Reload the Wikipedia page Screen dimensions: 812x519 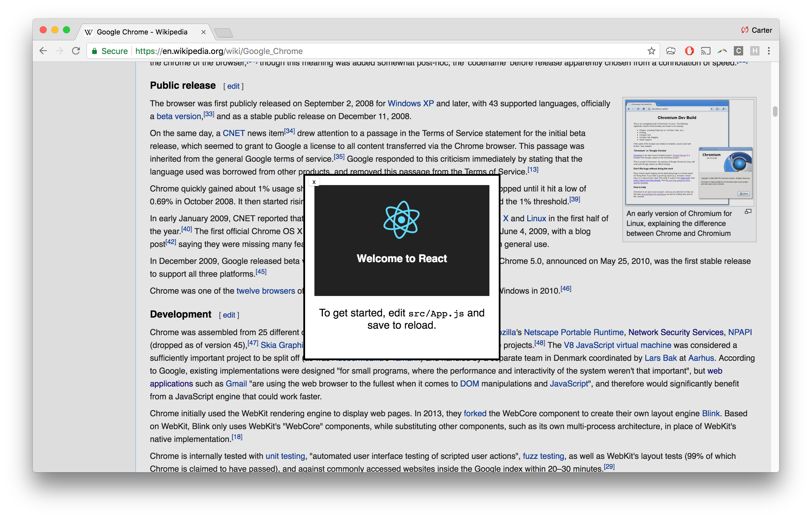76,51
